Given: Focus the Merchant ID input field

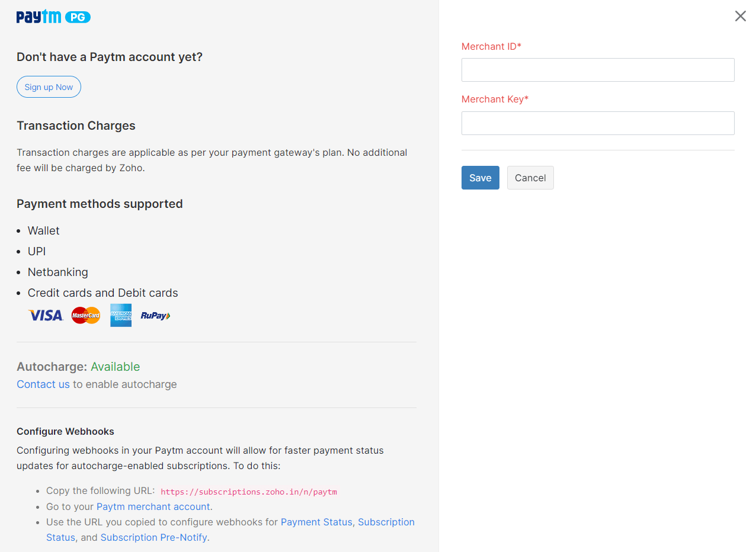Looking at the screenshot, I should click(x=598, y=70).
